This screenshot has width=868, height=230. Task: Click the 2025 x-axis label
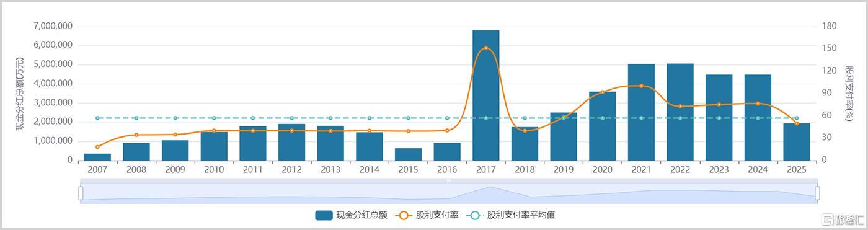pos(797,169)
